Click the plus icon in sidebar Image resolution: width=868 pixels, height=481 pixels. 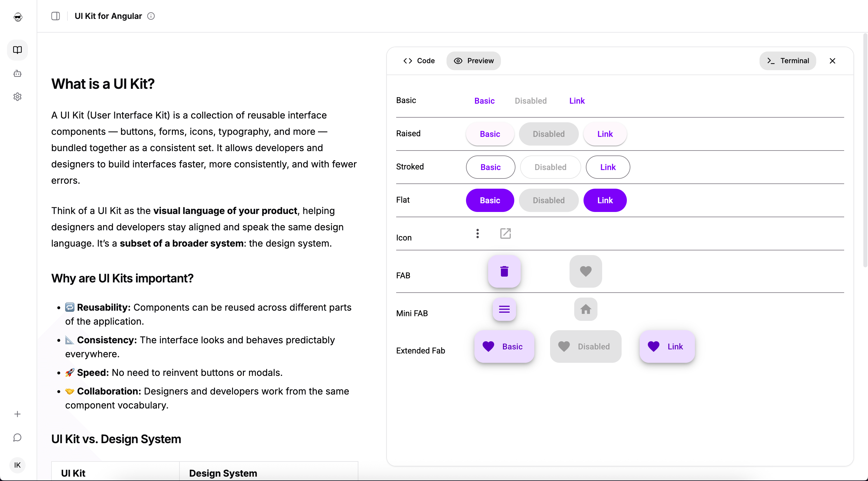(x=17, y=414)
